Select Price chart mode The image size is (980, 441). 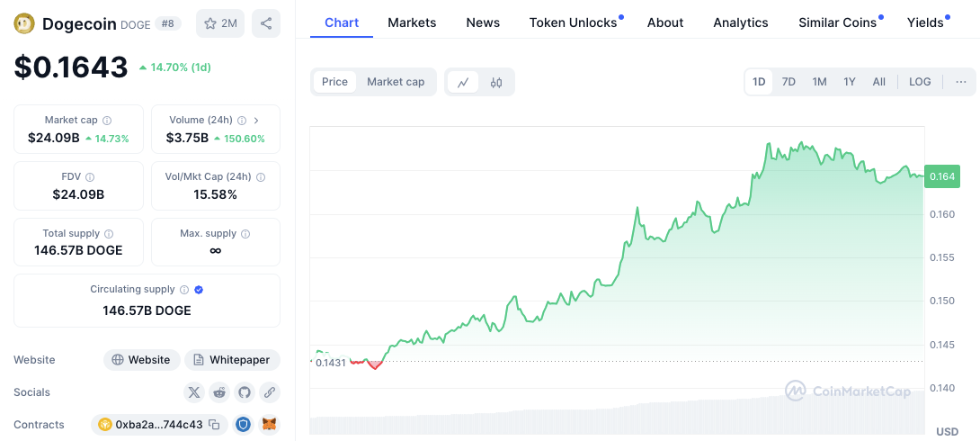click(x=335, y=82)
